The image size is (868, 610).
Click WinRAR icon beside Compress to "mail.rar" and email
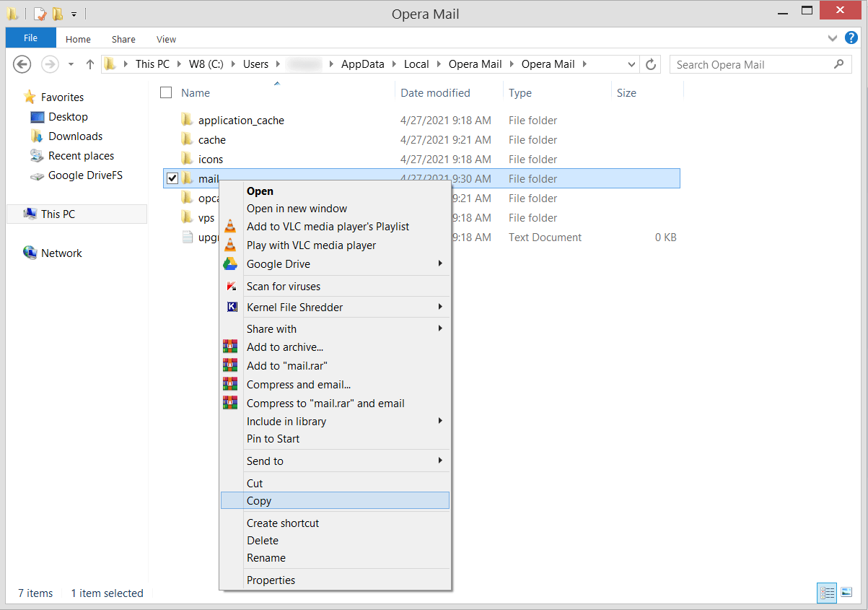tap(230, 404)
